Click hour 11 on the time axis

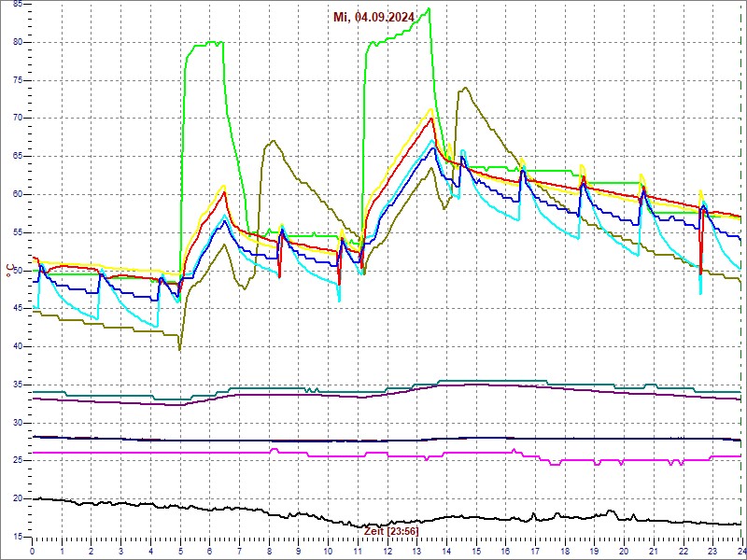(357, 551)
